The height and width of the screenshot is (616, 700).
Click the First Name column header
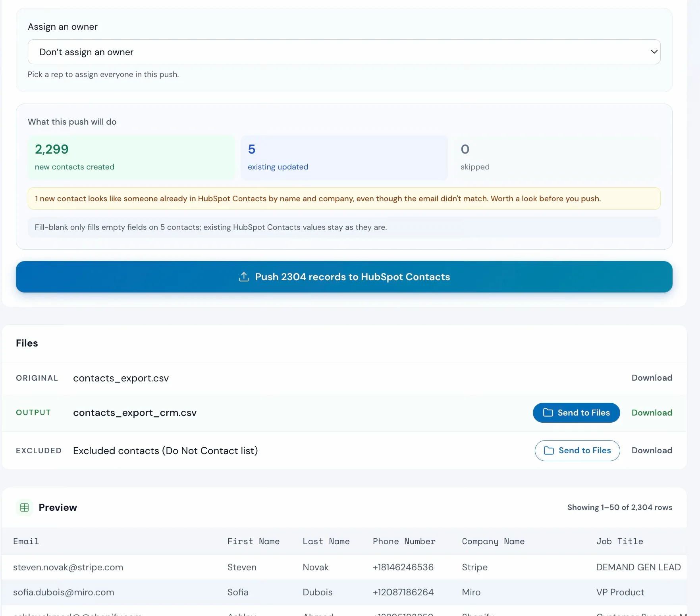tap(253, 541)
